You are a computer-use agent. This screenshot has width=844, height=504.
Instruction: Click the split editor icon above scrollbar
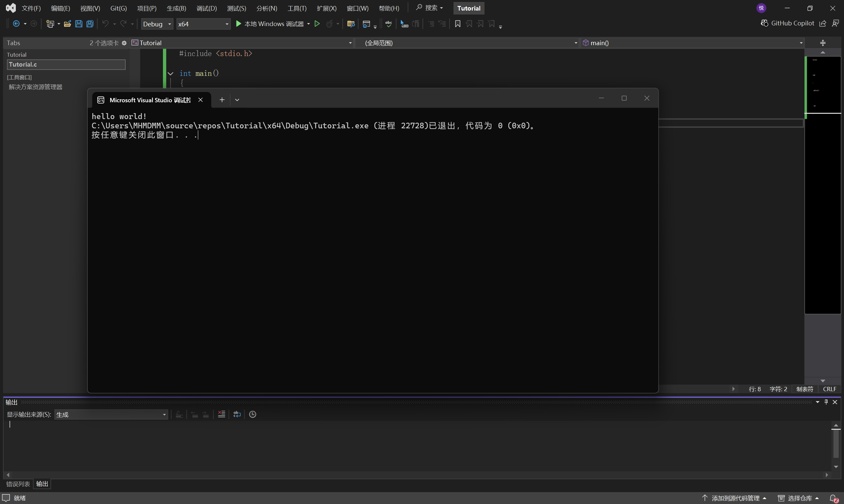coord(823,43)
